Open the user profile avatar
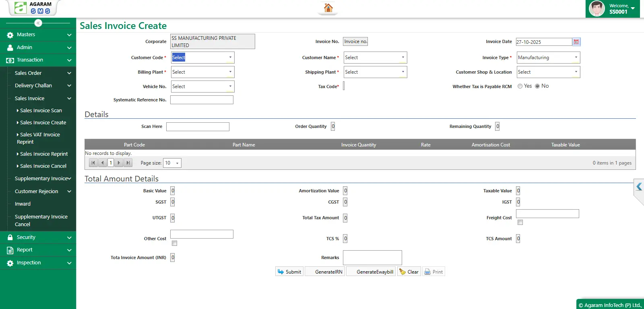 pos(597,8)
